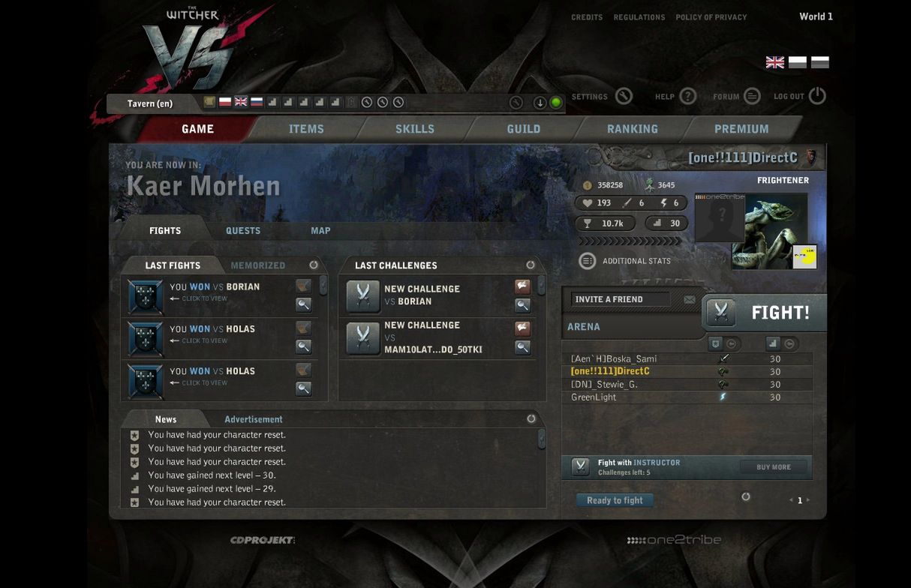Select the Russian flag channel in chat bar
This screenshot has height=588, width=911.
tap(257, 102)
